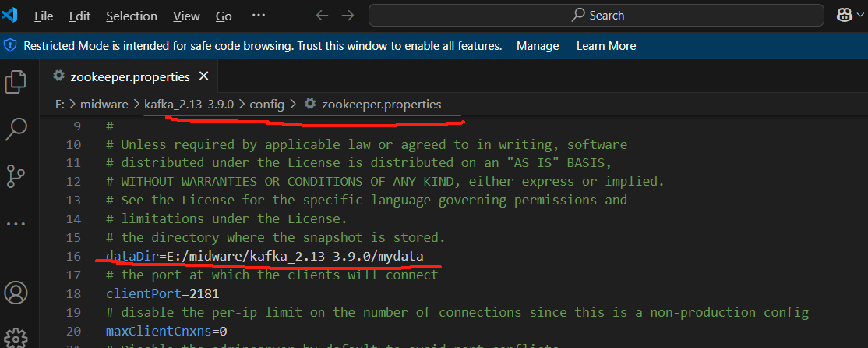Click the comment 'the directory where the snapshot is stored'
868x348 pixels.
276,238
